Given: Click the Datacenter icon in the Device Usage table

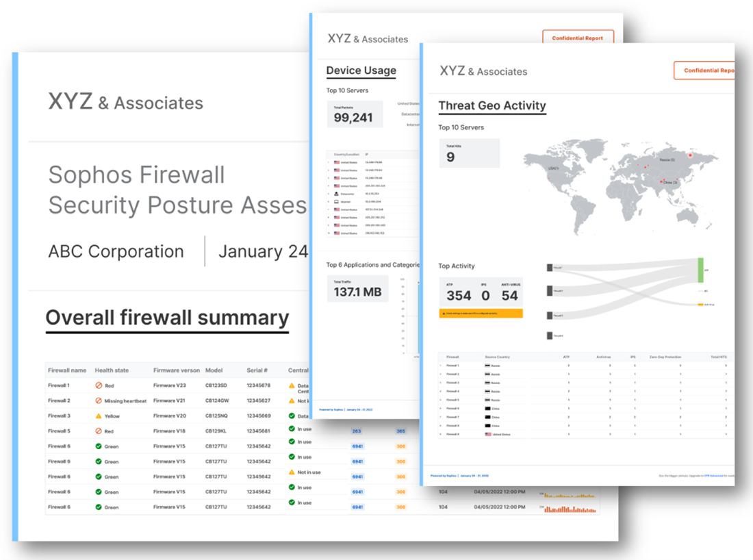Looking at the screenshot, I should pyautogui.click(x=336, y=194).
